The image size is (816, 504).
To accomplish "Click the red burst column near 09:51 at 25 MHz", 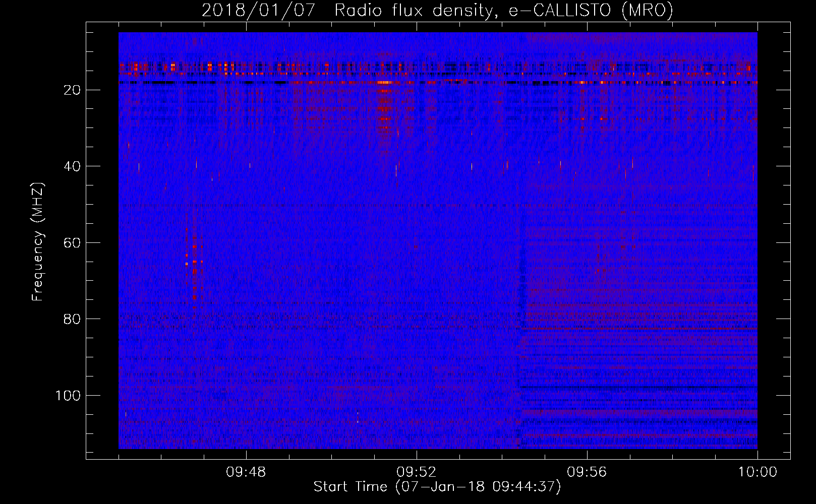I will pos(385,108).
